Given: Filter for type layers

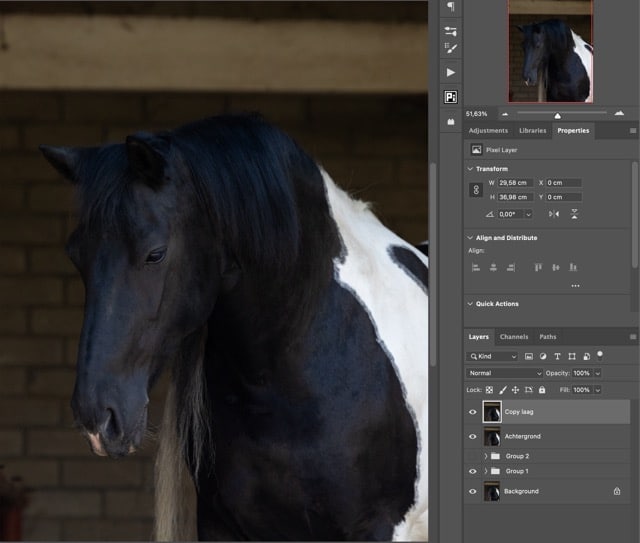Looking at the screenshot, I should pyautogui.click(x=557, y=356).
